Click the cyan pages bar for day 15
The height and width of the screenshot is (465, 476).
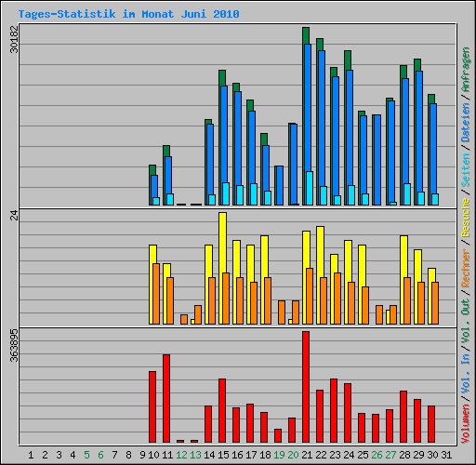pyautogui.click(x=226, y=193)
